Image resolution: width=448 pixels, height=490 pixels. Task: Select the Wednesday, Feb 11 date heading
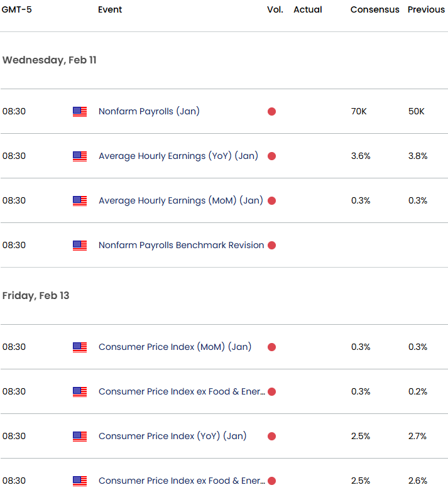(x=50, y=60)
